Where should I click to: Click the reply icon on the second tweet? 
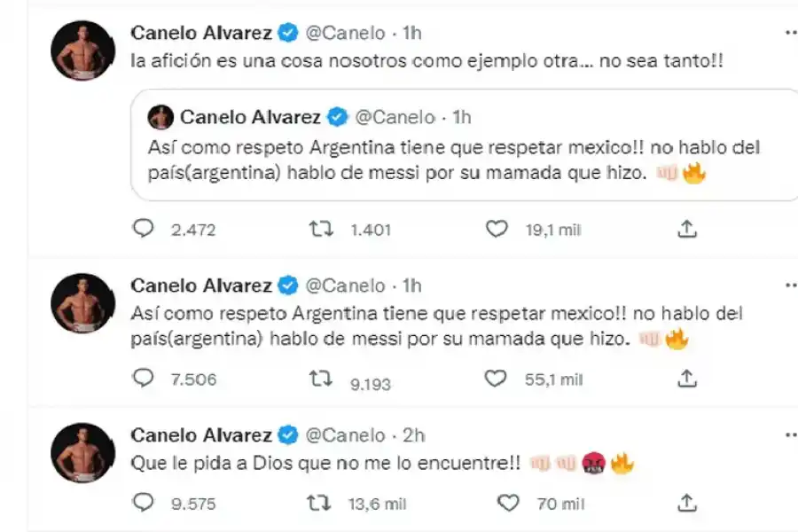142,378
